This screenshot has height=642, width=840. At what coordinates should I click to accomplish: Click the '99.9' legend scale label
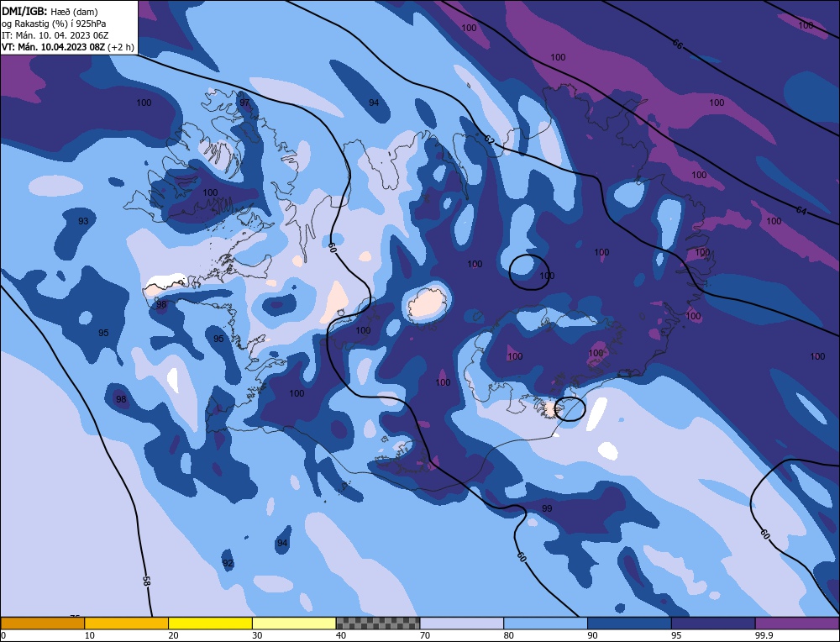point(764,635)
